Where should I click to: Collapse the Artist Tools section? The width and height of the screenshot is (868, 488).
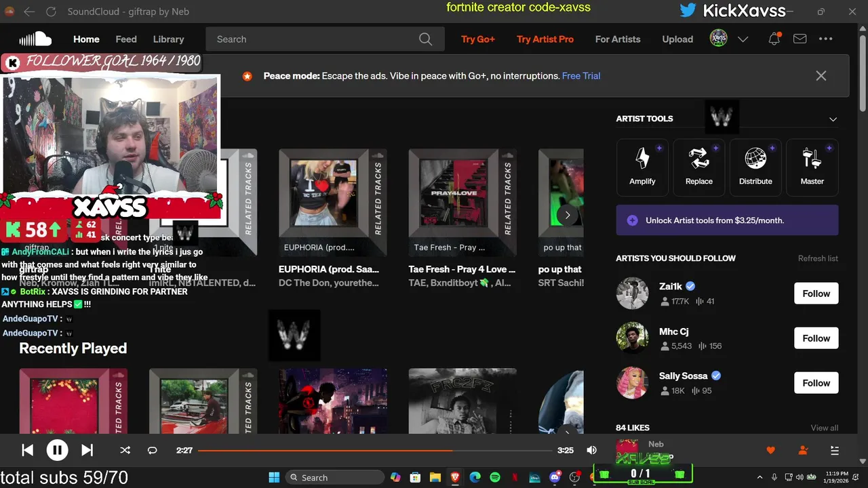click(833, 119)
